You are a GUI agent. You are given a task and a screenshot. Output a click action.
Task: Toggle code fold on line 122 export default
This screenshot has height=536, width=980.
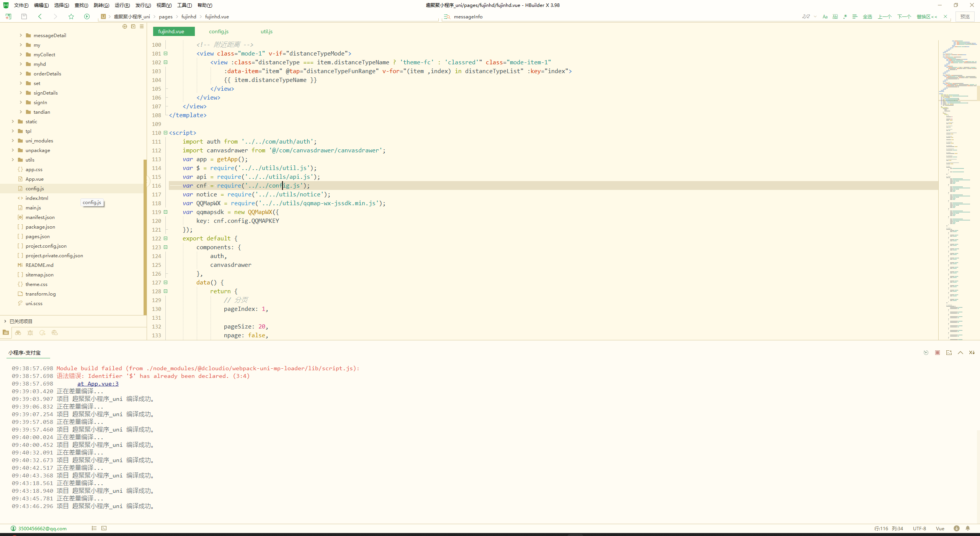coord(166,239)
